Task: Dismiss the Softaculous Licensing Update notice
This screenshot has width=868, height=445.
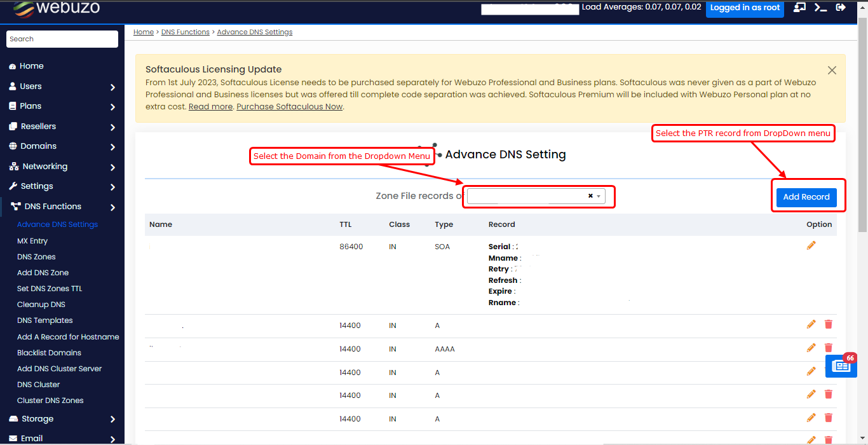Action: coord(832,71)
